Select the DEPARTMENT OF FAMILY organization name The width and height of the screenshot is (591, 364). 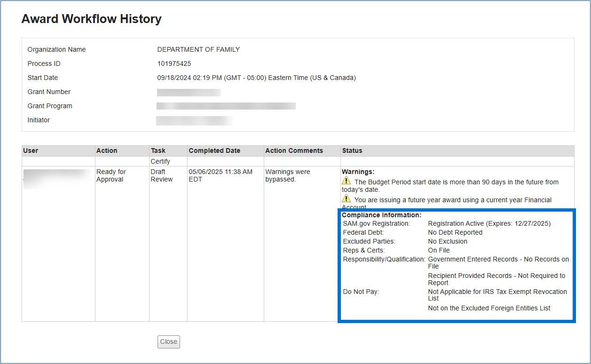198,50
